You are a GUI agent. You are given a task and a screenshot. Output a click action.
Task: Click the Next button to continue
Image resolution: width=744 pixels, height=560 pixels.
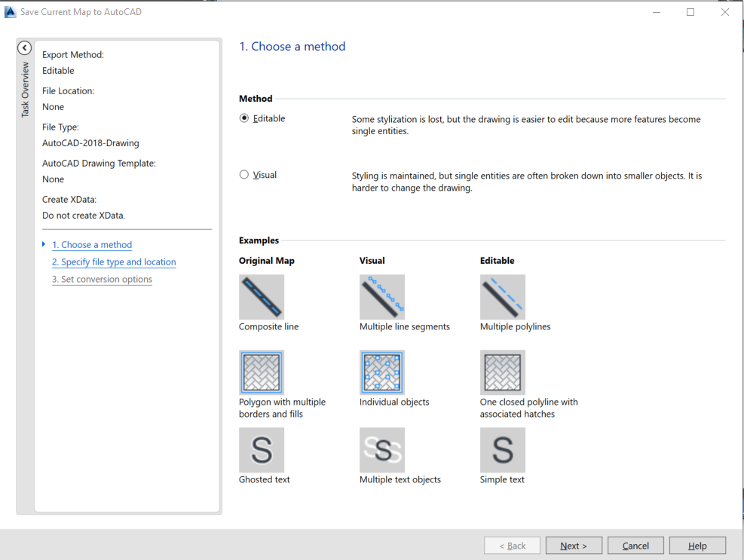[574, 545]
